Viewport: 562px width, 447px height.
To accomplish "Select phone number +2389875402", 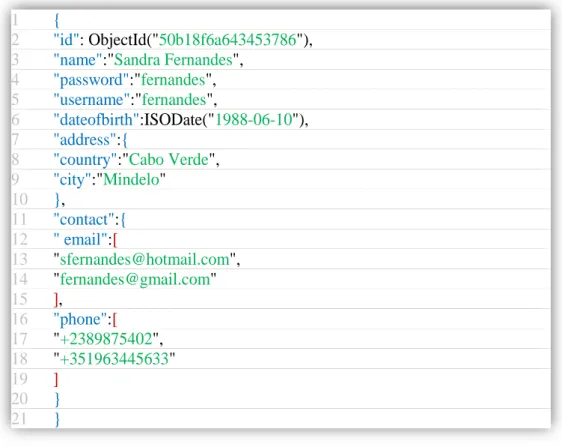I will [x=106, y=339].
